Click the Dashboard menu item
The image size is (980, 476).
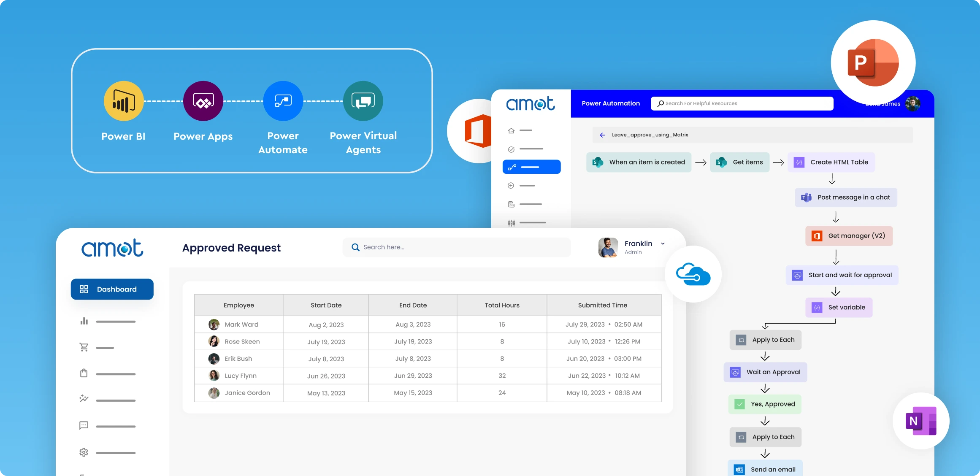pos(112,289)
